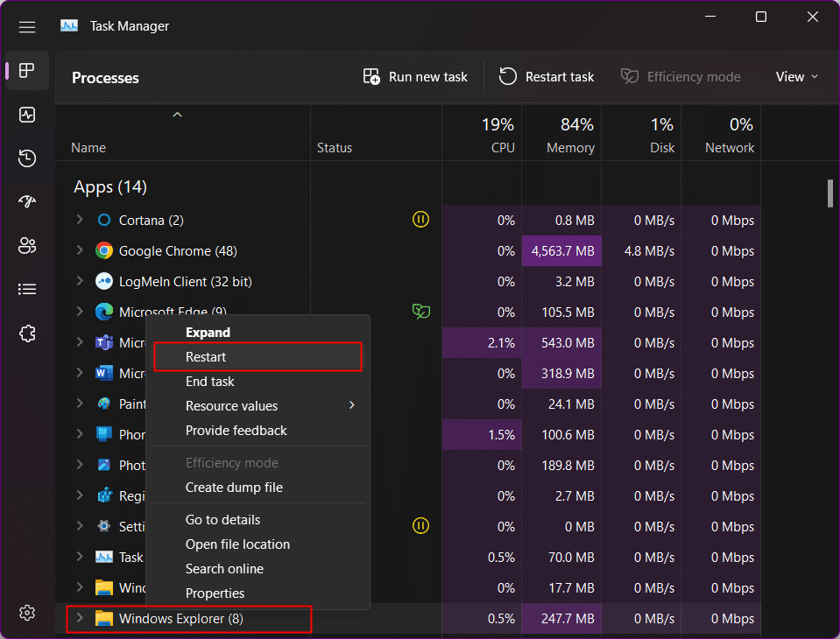The image size is (840, 639).
Task: Click the LogMeIn Client app icon
Action: [104, 281]
